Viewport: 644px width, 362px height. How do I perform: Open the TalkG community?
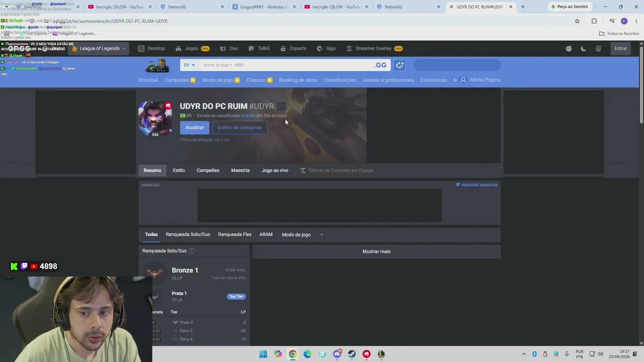pos(259,48)
